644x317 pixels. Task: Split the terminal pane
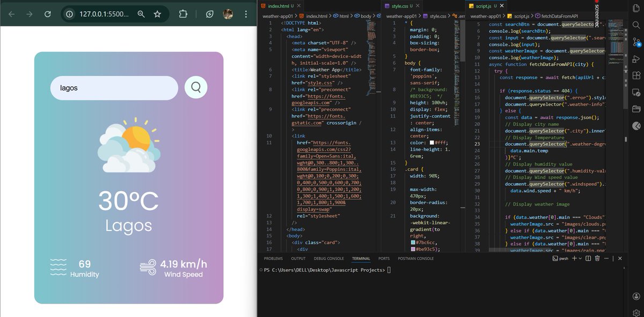[589, 258]
